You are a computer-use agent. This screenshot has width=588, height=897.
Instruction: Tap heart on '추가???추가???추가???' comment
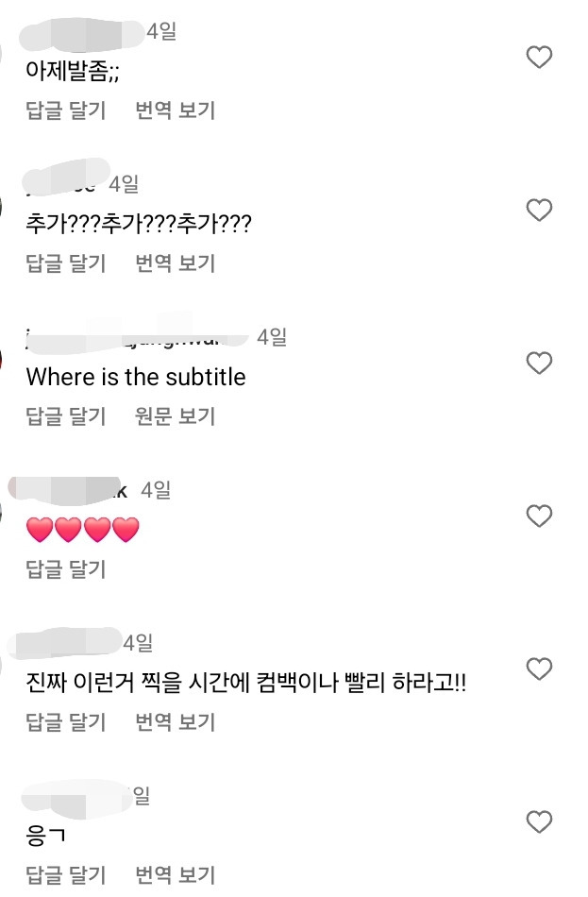(539, 211)
